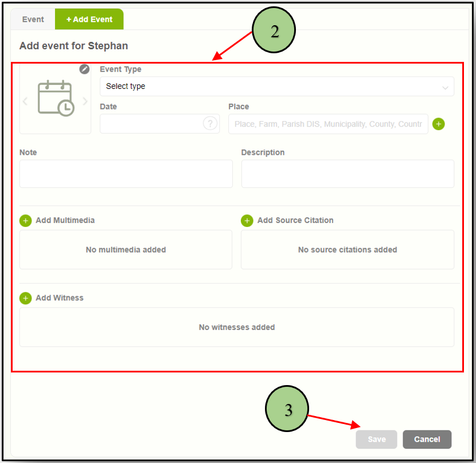
Task: Click inside the Description text box
Action: click(x=348, y=174)
